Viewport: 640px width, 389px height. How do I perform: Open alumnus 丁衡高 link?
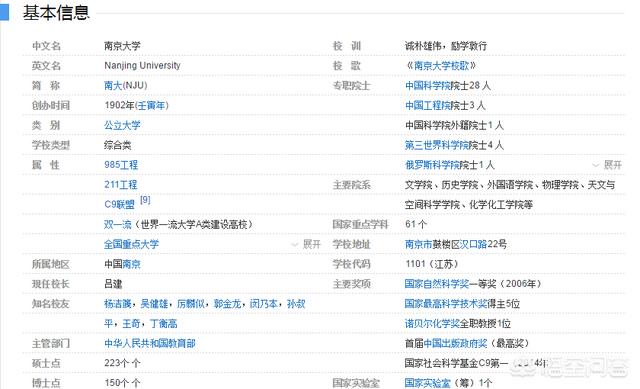pyautogui.click(x=164, y=324)
